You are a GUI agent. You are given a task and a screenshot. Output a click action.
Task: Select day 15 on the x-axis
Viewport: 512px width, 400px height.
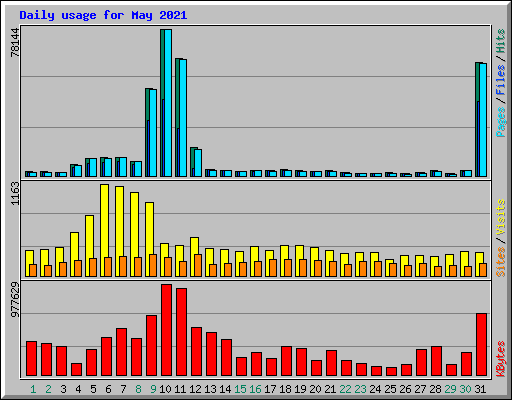tap(240, 389)
